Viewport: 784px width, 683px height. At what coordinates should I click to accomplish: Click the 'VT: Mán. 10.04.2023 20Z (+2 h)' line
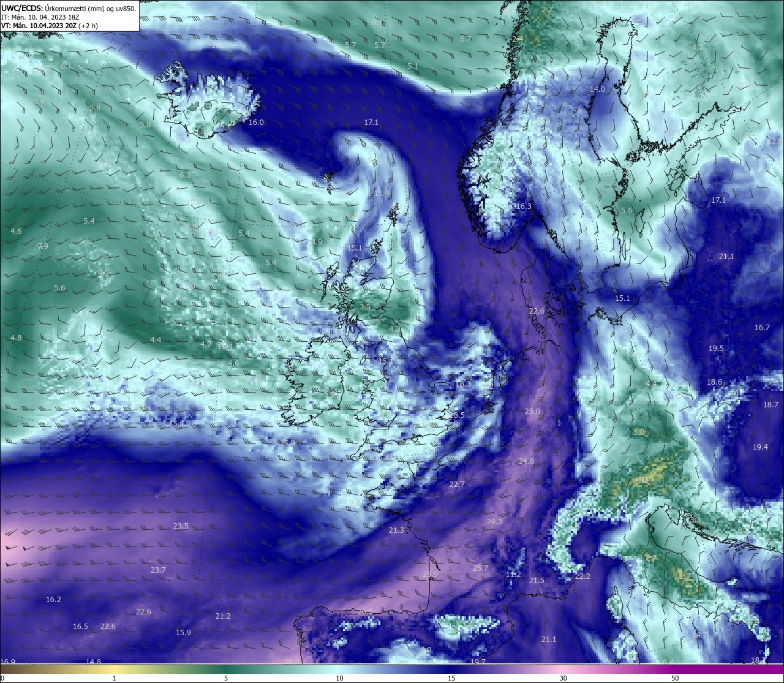pos(49,26)
